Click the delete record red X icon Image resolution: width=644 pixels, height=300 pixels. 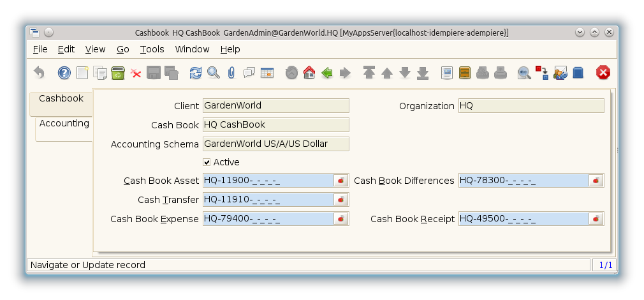click(x=136, y=73)
